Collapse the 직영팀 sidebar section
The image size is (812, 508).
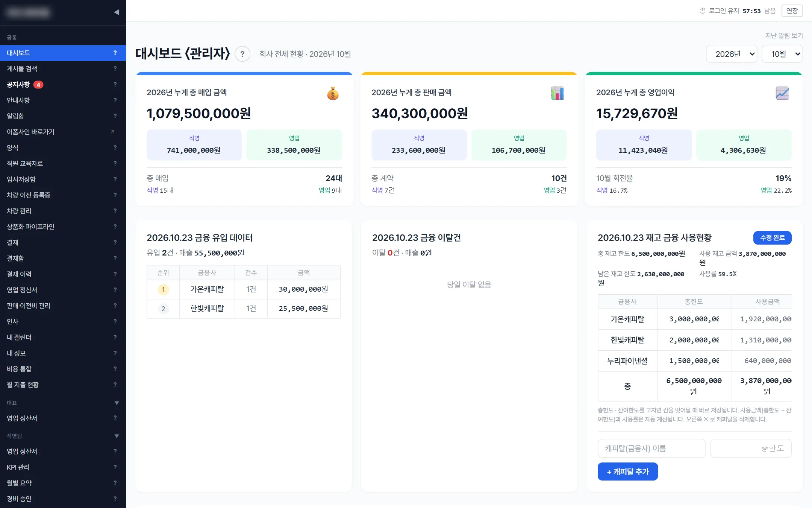click(117, 436)
